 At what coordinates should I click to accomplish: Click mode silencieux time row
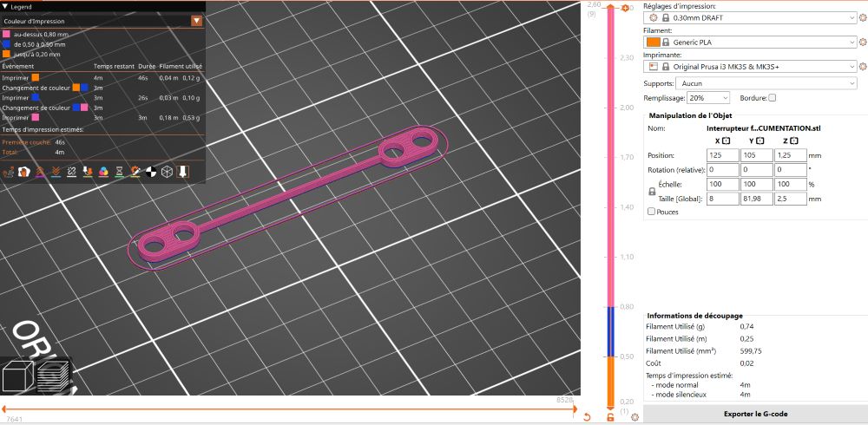point(700,395)
